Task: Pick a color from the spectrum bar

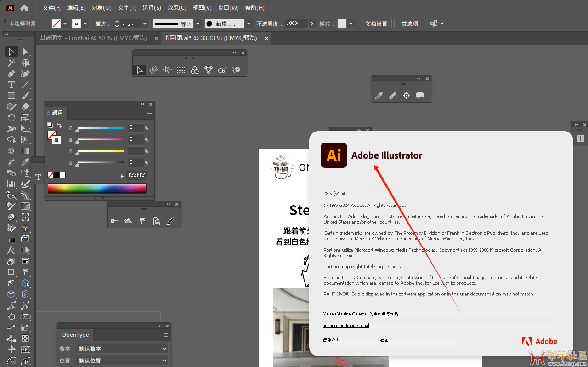Action: coord(97,188)
